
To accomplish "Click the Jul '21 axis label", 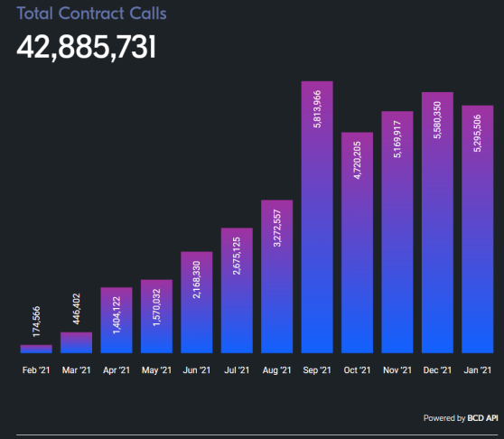I will click(x=237, y=370).
